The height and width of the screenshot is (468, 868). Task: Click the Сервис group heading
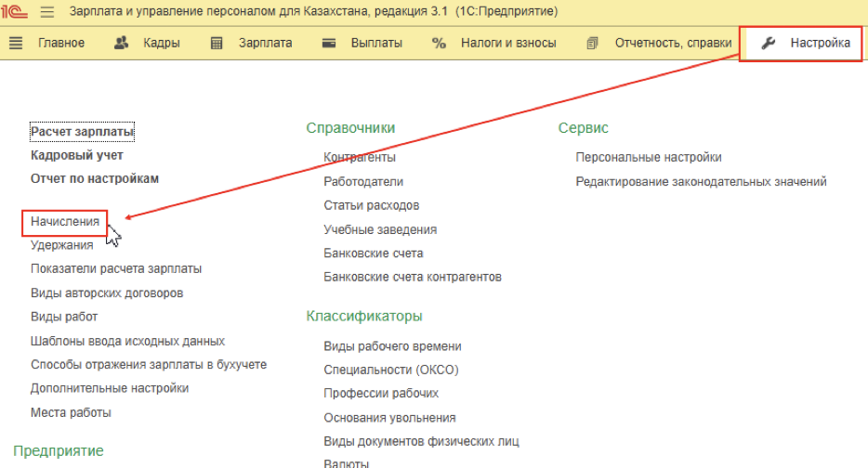[x=583, y=128]
